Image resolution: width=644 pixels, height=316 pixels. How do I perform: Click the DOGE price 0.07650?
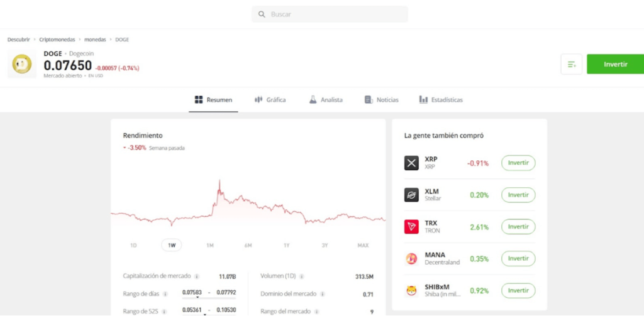[68, 66]
